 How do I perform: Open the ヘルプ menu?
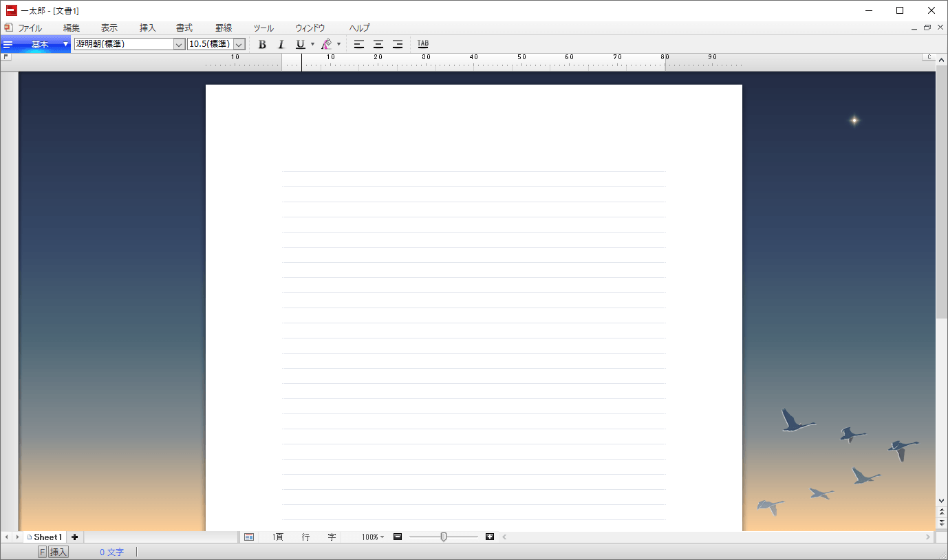click(x=359, y=28)
